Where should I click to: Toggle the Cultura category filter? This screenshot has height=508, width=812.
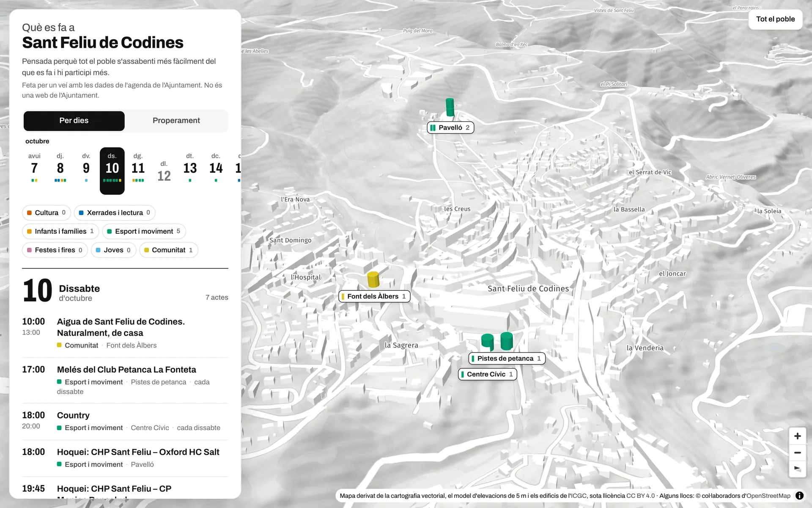point(47,213)
